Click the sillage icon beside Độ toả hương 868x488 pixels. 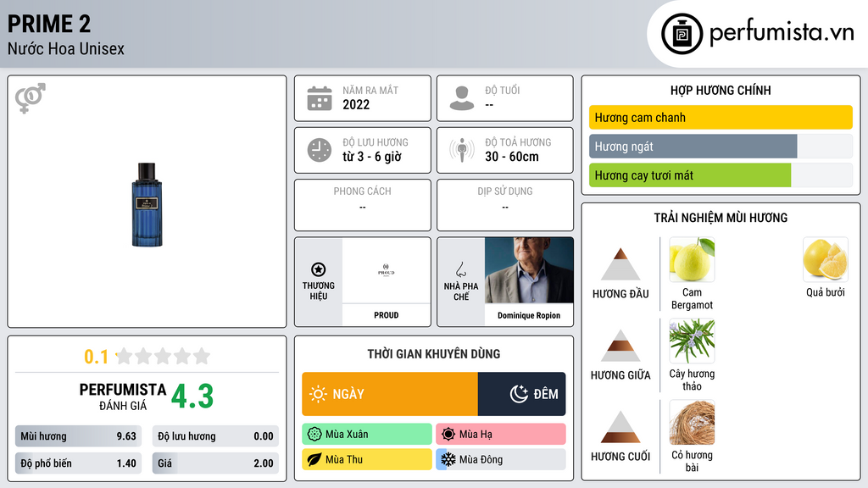(x=462, y=150)
